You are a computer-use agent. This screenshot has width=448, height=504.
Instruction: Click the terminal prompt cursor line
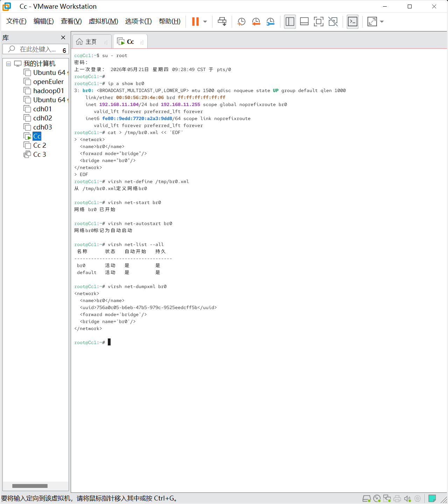(92, 342)
